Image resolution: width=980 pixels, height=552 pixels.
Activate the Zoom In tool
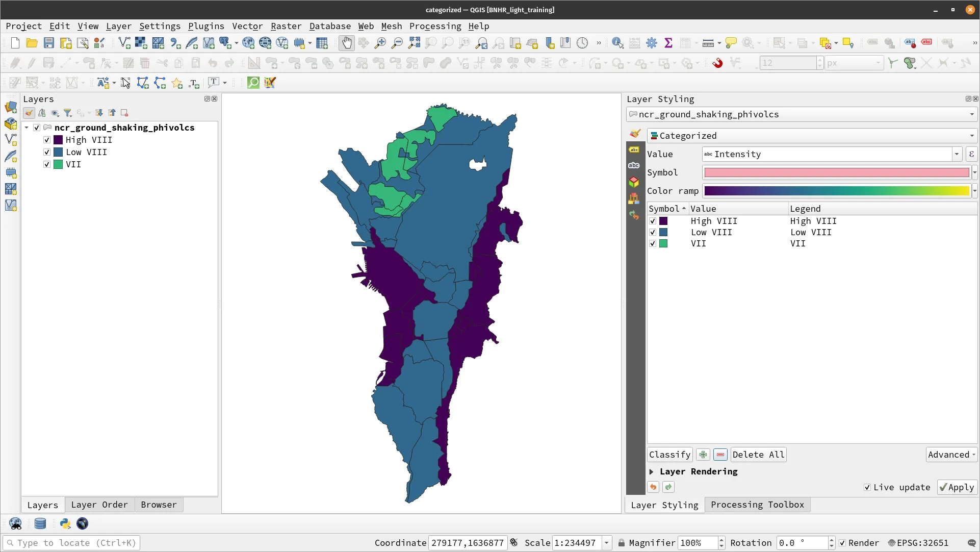(x=380, y=43)
